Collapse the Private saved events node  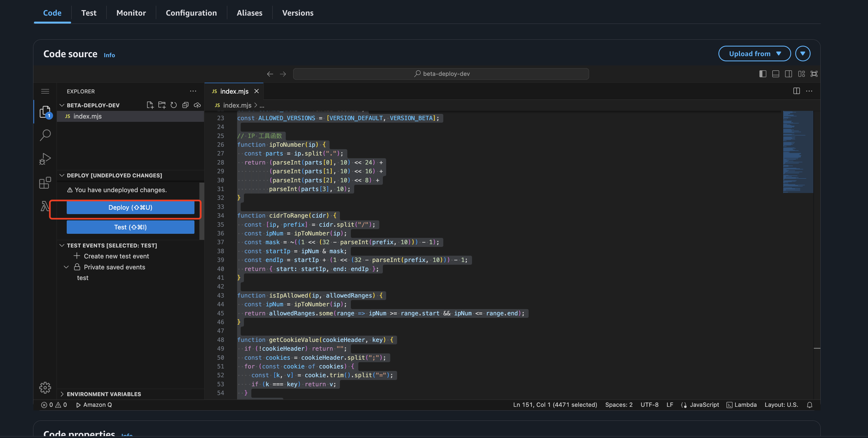pos(66,267)
